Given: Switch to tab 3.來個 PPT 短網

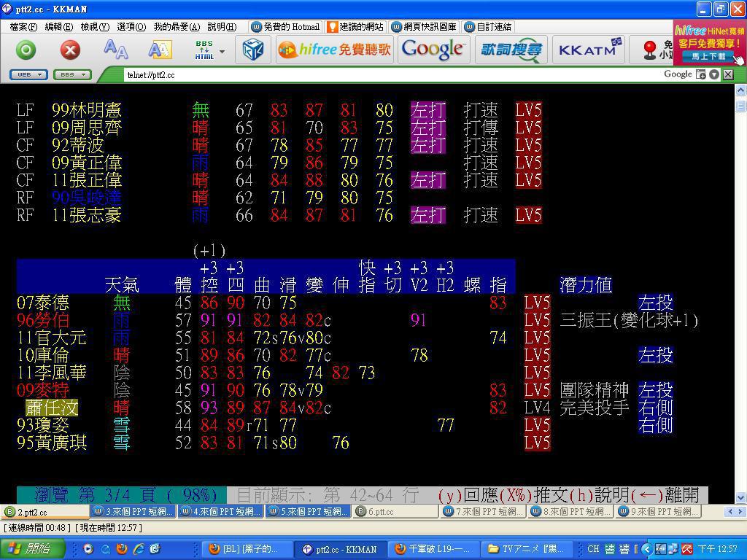Looking at the screenshot, I should tap(133, 512).
